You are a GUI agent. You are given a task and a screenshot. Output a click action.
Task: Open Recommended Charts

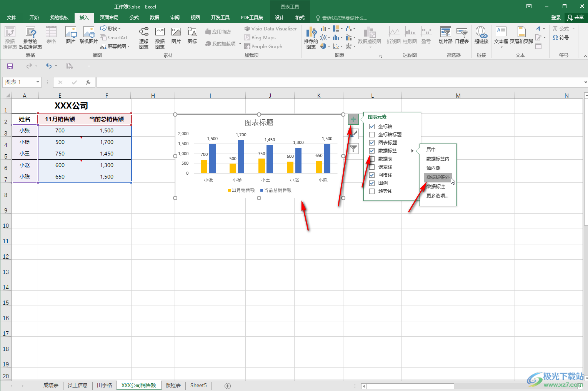coord(311,37)
